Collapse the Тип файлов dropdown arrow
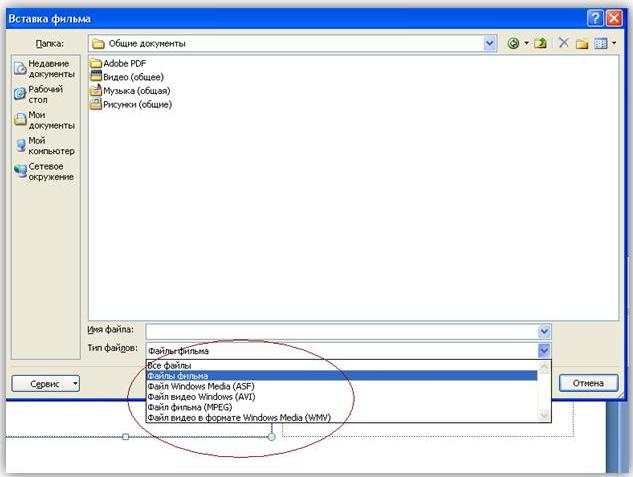The height and width of the screenshot is (477, 633). 544,350
